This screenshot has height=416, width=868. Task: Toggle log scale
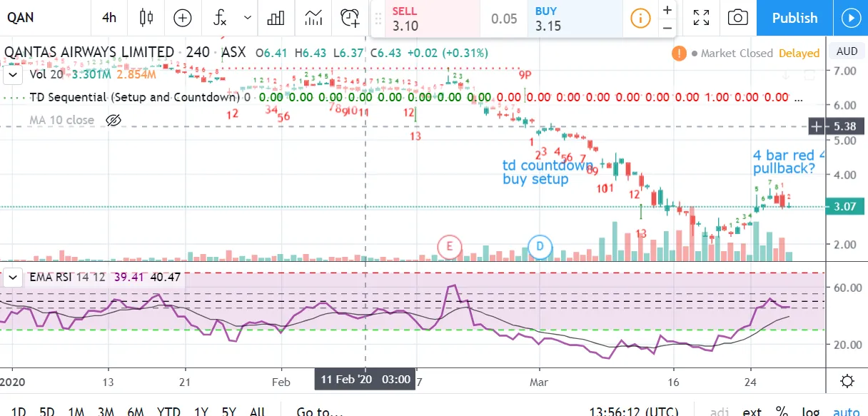809,411
